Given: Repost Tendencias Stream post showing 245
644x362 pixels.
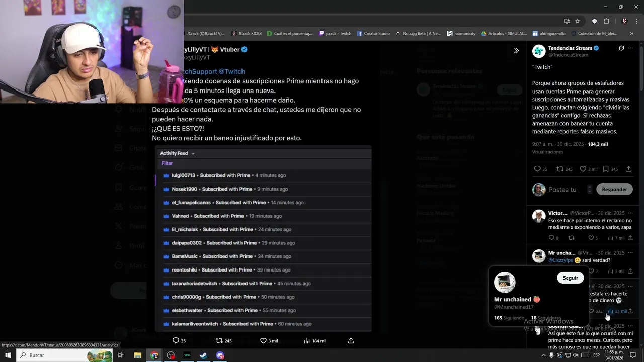Looking at the screenshot, I should pyautogui.click(x=565, y=169).
